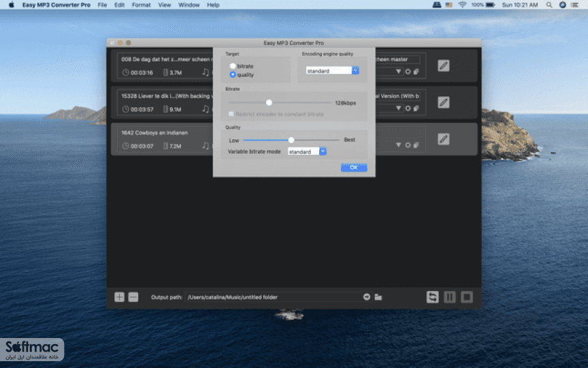
Task: Select the quality target radio button
Action: [233, 74]
